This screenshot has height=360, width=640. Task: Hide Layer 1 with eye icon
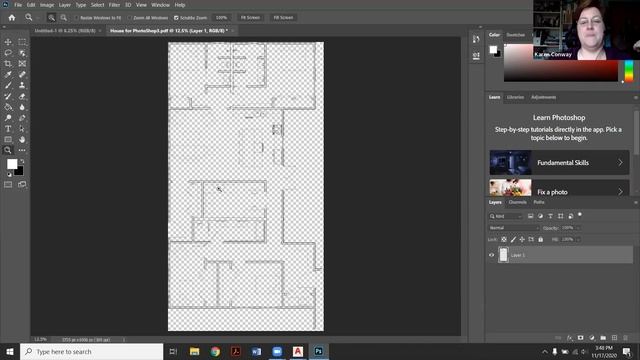pyautogui.click(x=491, y=255)
